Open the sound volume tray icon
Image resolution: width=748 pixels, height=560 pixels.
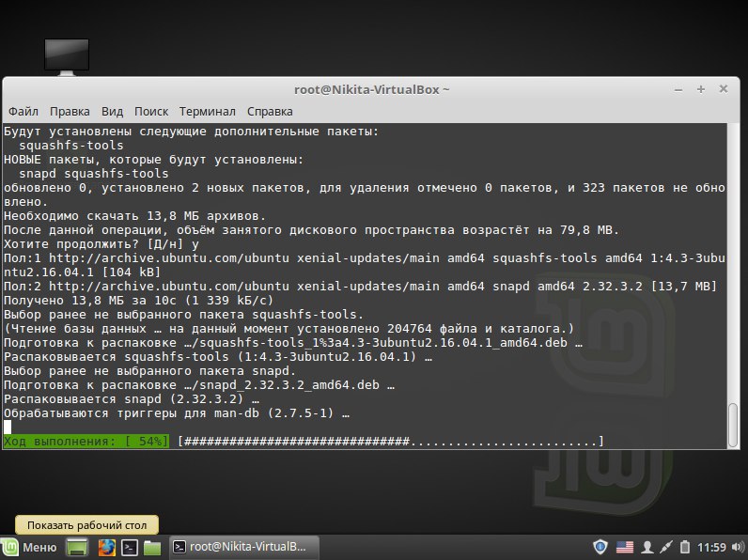tap(738, 547)
